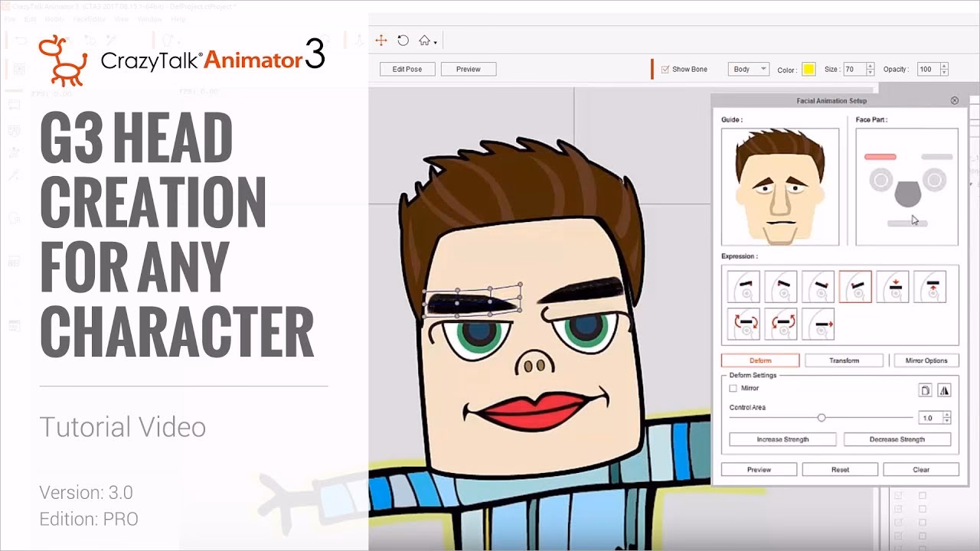The height and width of the screenshot is (551, 980).
Task: Select the eyebrow-raise expression preset with up arrow
Action: [930, 286]
